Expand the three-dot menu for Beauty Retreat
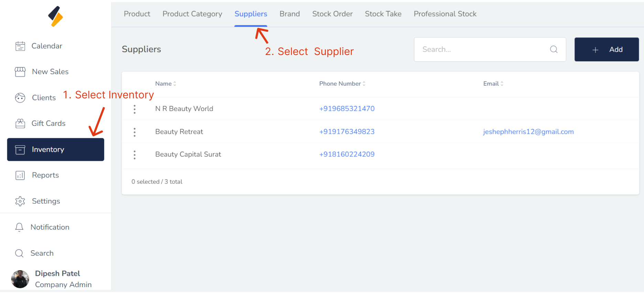 coord(135,132)
